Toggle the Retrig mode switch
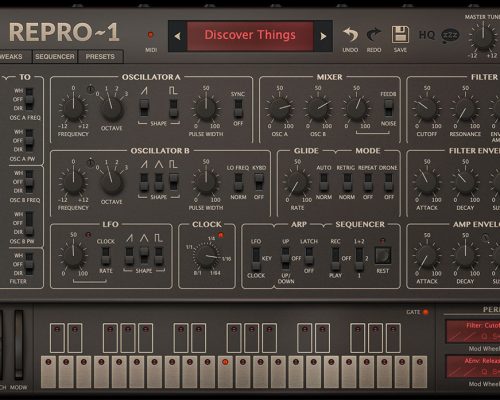The height and width of the screenshot is (400, 500). (347, 182)
